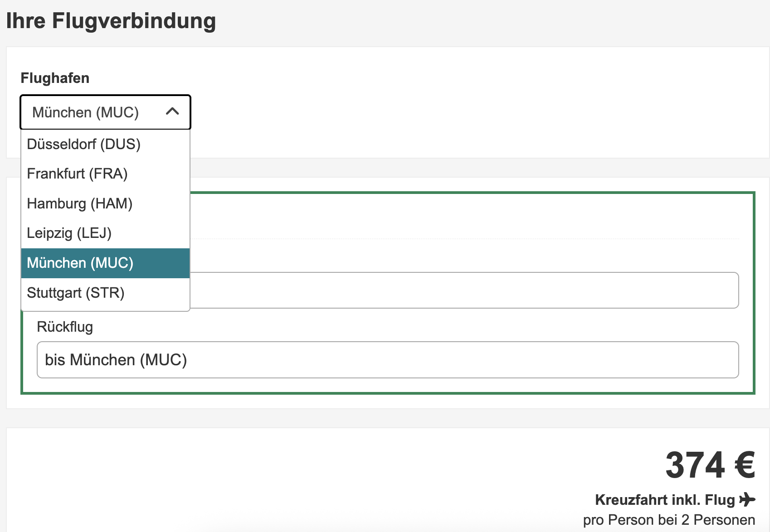Click the outbound flight field above Rückflug
Viewport: 770px width, 532px height.
pyautogui.click(x=463, y=290)
